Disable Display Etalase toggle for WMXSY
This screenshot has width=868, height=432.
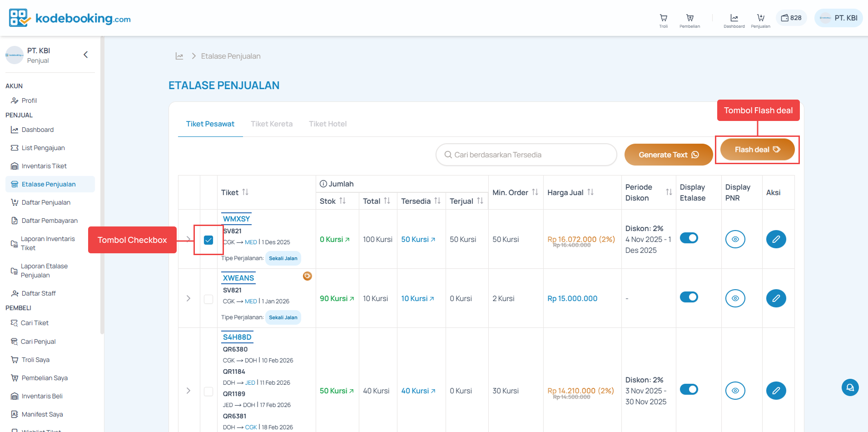coord(689,238)
